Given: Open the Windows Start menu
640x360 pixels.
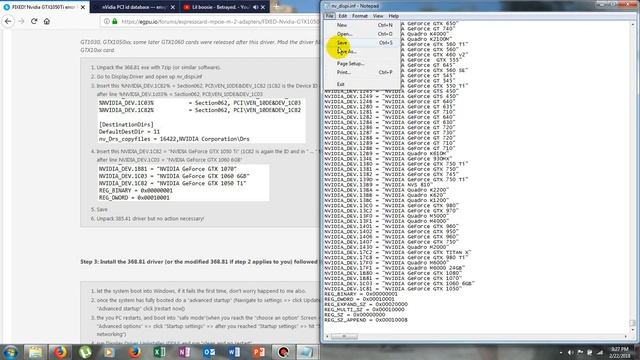Looking at the screenshot, I should coord(10,352).
